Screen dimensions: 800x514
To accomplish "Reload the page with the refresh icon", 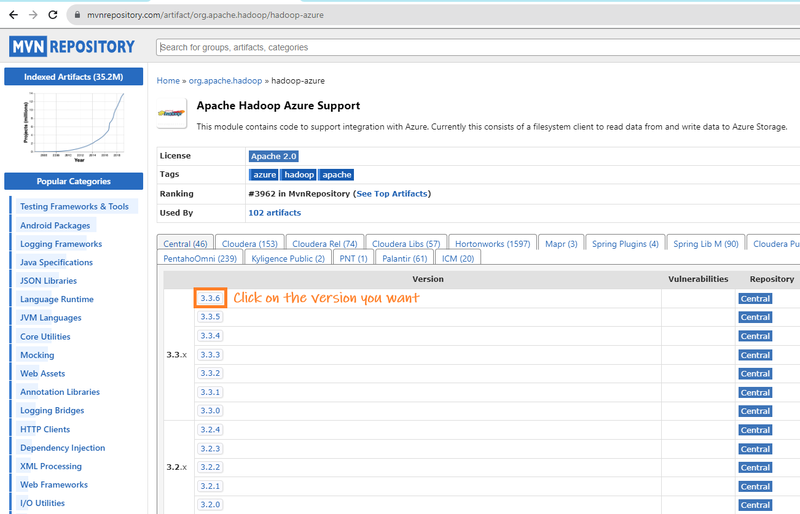I will pyautogui.click(x=53, y=15).
